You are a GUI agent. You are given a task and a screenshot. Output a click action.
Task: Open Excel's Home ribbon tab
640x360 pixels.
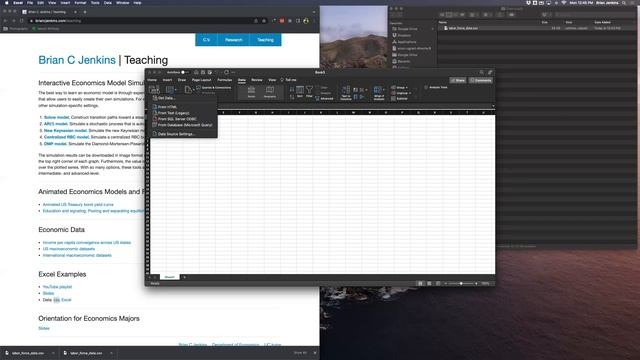click(x=152, y=80)
